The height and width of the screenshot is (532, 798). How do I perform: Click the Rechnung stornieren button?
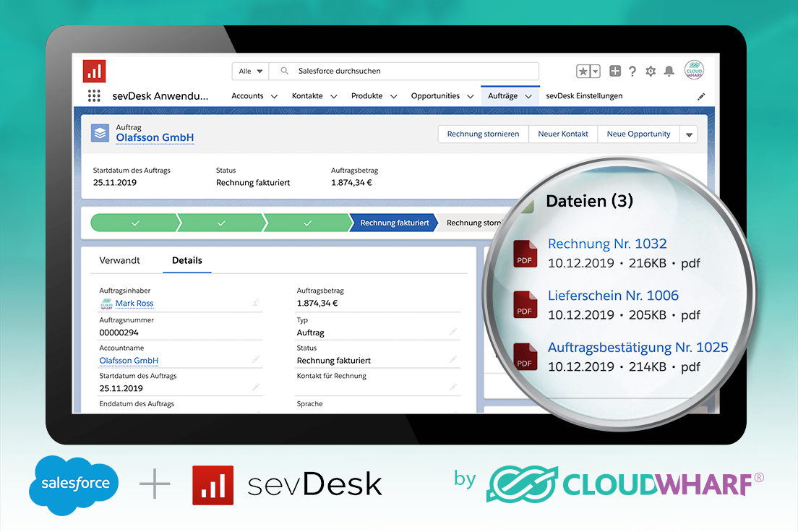pos(483,134)
